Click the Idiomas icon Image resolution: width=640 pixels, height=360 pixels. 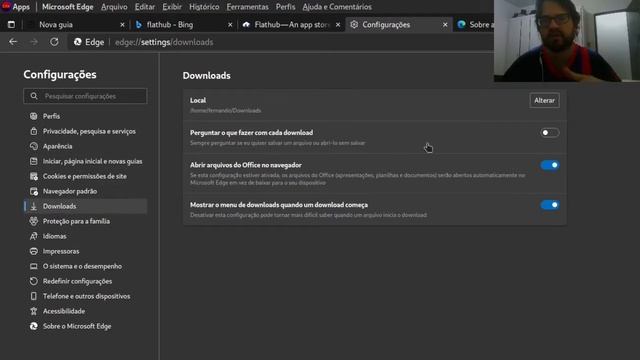[33, 236]
